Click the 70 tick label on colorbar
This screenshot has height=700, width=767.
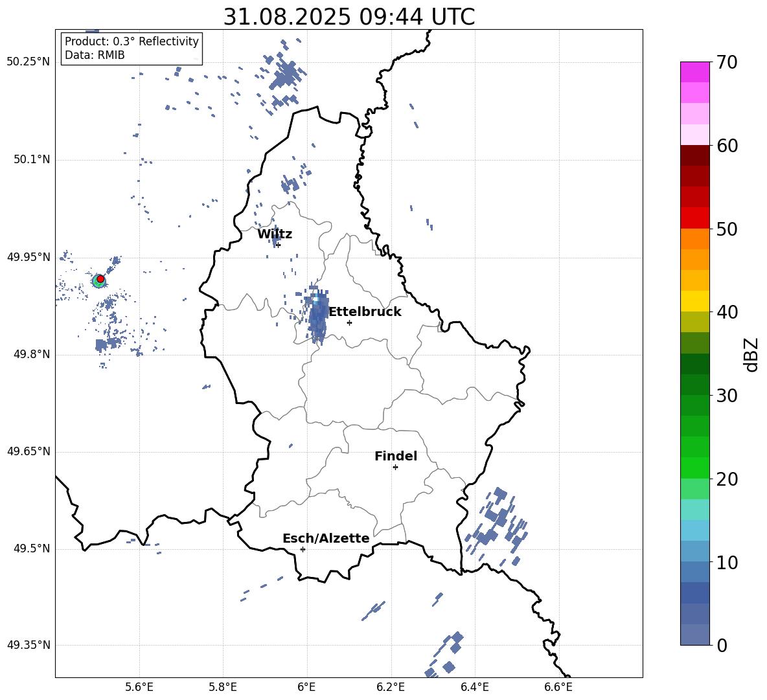[727, 62]
